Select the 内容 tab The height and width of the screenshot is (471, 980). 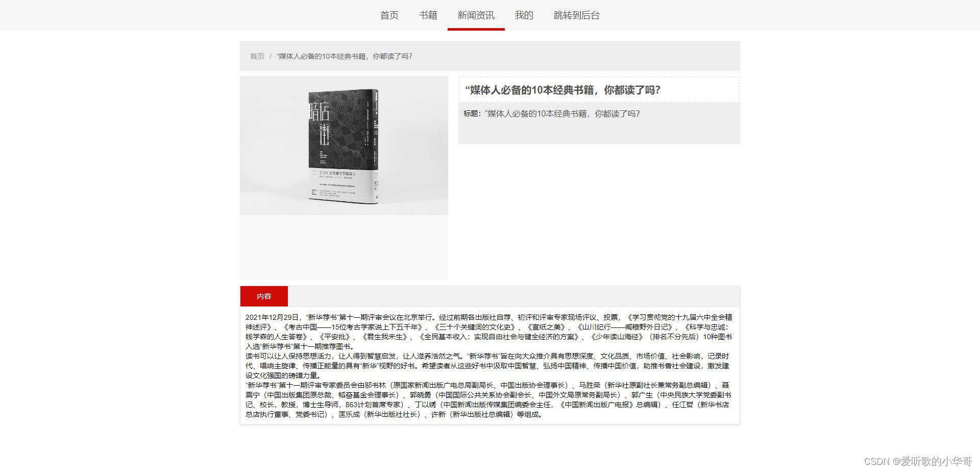[x=264, y=296]
